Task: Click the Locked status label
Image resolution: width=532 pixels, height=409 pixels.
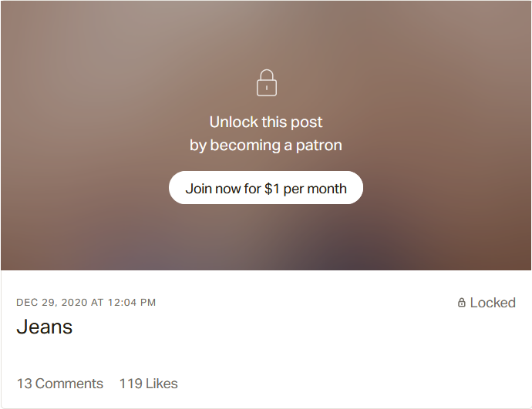Action: (493, 303)
